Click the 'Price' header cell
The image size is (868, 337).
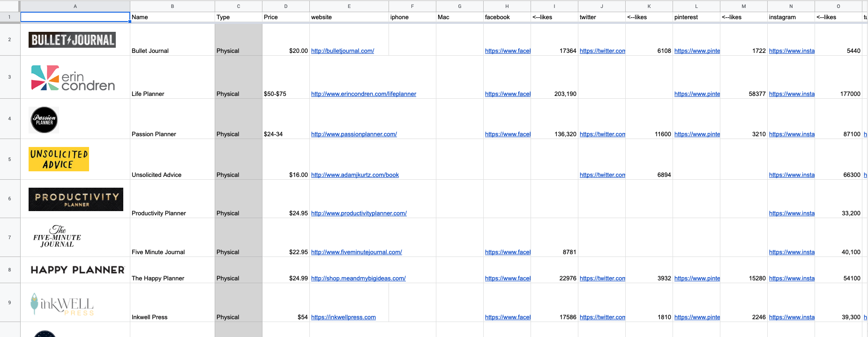tap(285, 17)
